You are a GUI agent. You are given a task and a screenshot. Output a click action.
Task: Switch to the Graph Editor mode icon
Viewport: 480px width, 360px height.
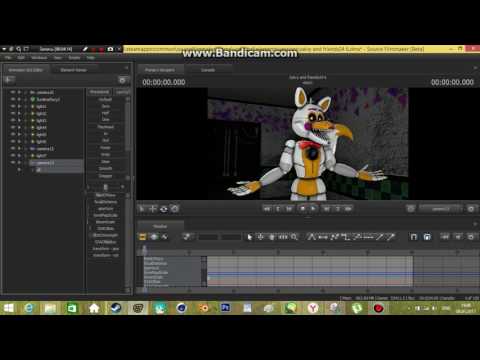tap(165, 237)
